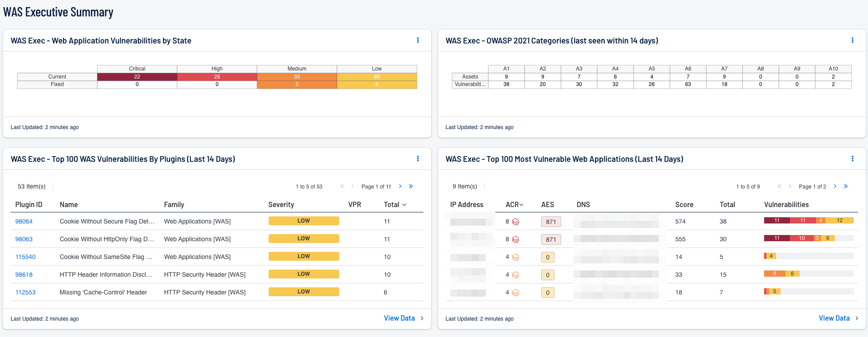
Task: Click Plugin ID column header
Action: (29, 204)
